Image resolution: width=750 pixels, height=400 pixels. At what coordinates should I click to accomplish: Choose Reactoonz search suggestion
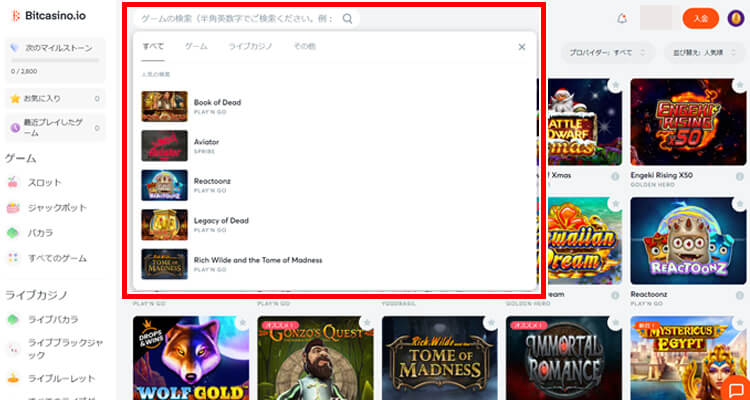[x=335, y=185]
